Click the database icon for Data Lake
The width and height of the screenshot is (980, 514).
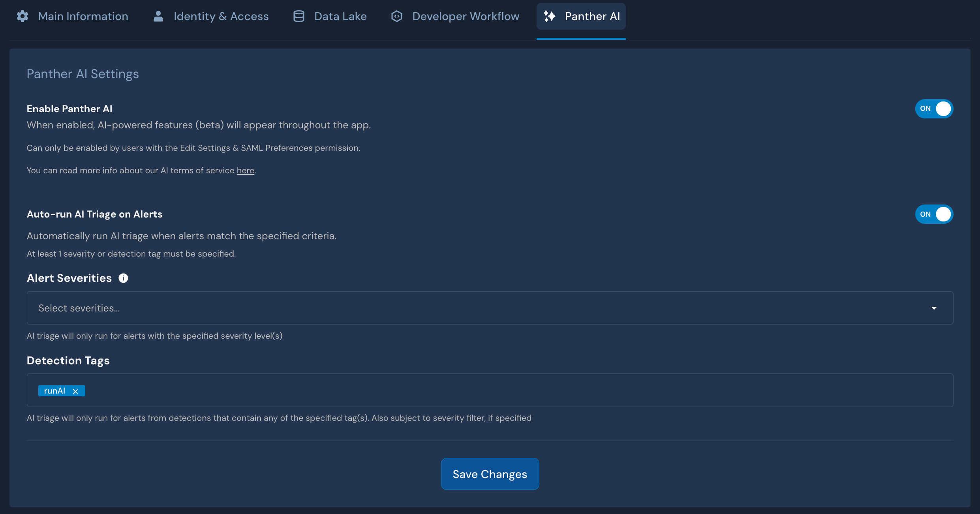tap(299, 16)
